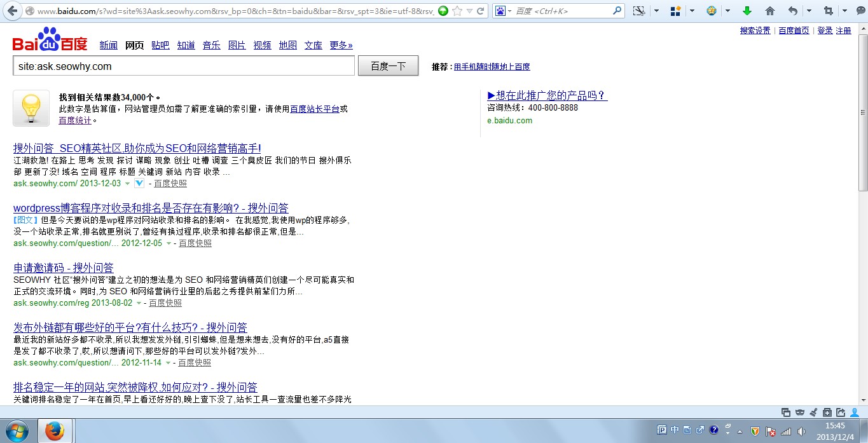868x443 pixels.
Task: Open downloads via green down arrow
Action: coord(747,11)
